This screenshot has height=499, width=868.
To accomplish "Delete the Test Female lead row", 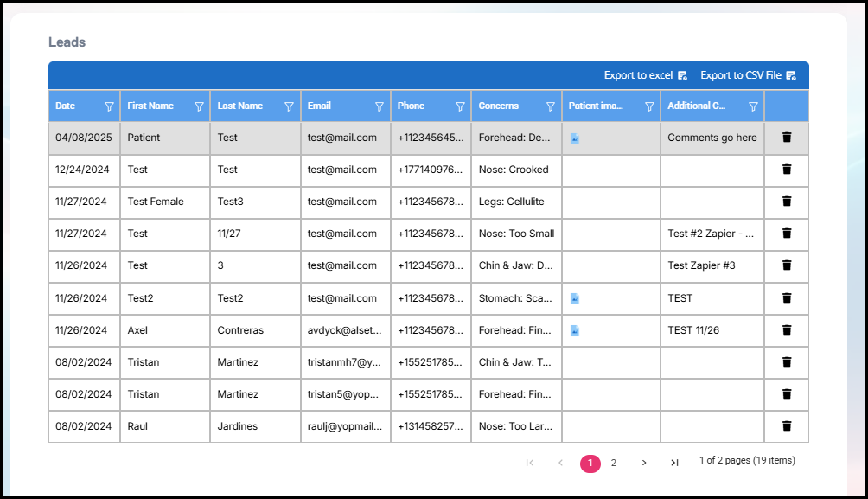I will click(787, 201).
